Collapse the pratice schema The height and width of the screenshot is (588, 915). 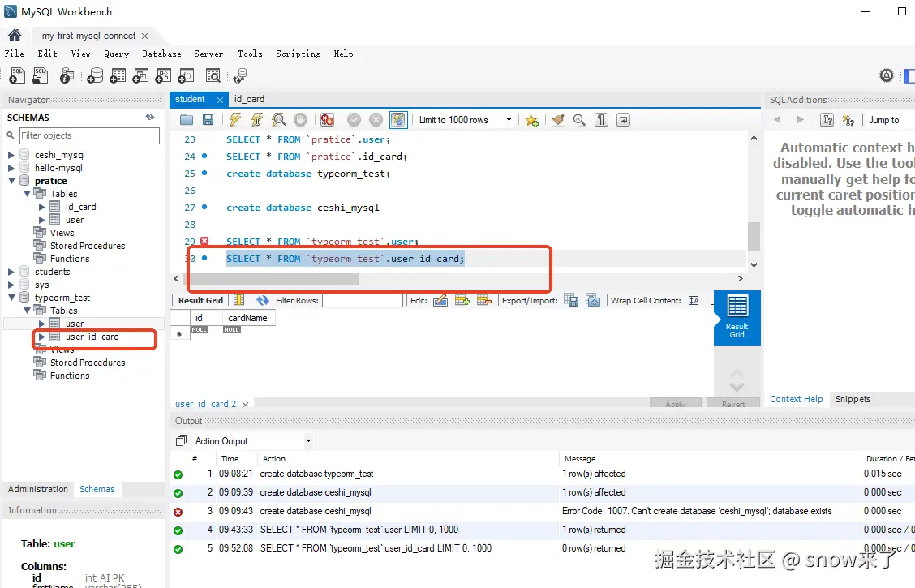pos(11,181)
